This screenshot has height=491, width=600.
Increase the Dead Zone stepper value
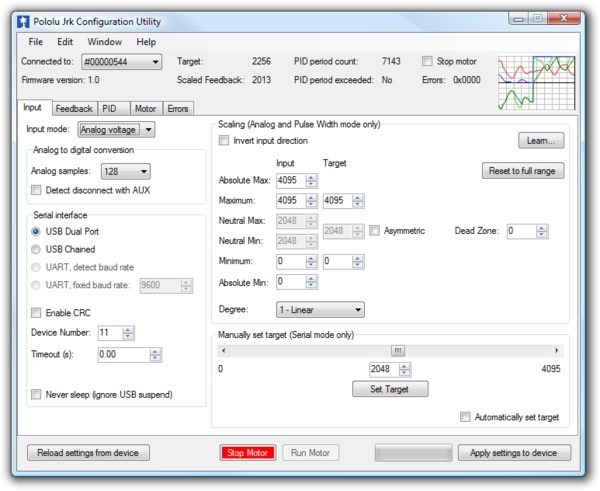pos(542,227)
